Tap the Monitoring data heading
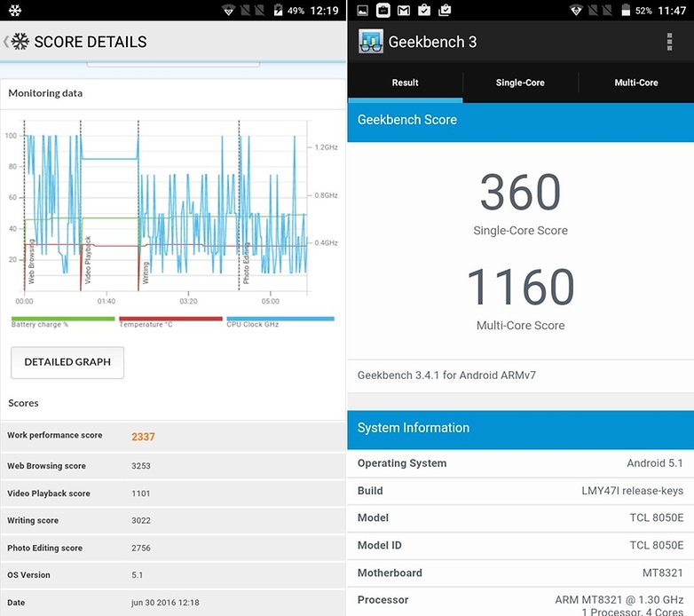The width and height of the screenshot is (694, 616). (x=45, y=93)
